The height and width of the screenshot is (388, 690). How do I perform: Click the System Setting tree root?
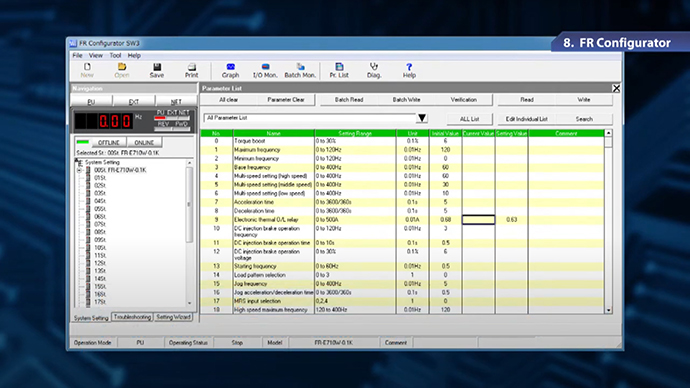102,162
